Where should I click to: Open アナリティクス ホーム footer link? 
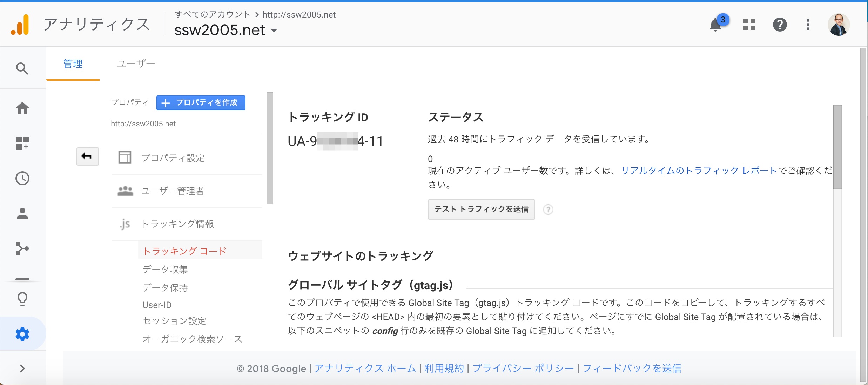[x=365, y=369]
